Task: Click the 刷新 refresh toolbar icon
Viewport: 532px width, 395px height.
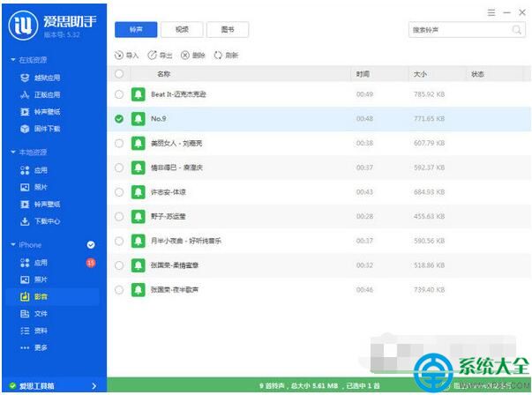Action: pos(218,56)
